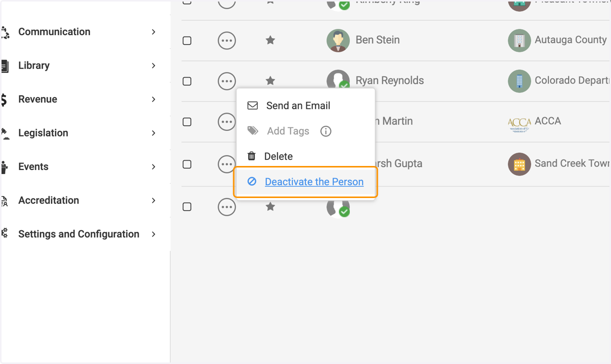Tick the checkbox for Ben Stein
Image resolution: width=611 pixels, height=364 pixels.
(187, 41)
